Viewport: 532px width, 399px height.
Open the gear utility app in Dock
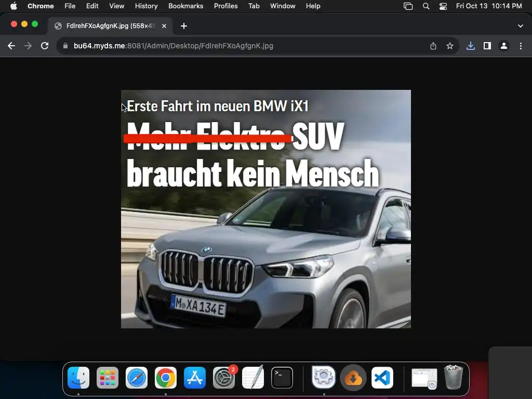[323, 377]
